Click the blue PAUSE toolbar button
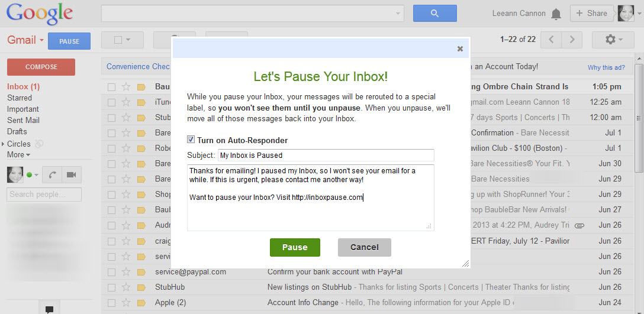 (x=69, y=41)
